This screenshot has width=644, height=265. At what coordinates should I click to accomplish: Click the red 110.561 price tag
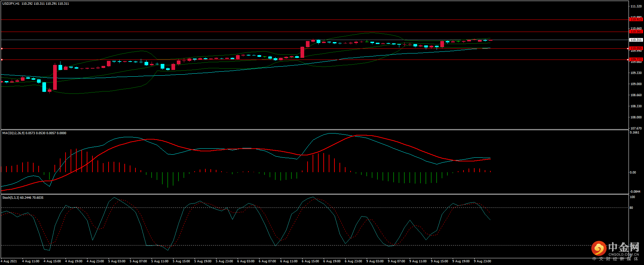[636, 32]
